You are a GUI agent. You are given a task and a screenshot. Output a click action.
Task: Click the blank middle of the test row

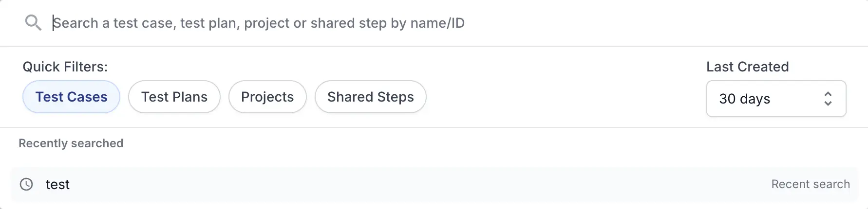tap(419, 184)
